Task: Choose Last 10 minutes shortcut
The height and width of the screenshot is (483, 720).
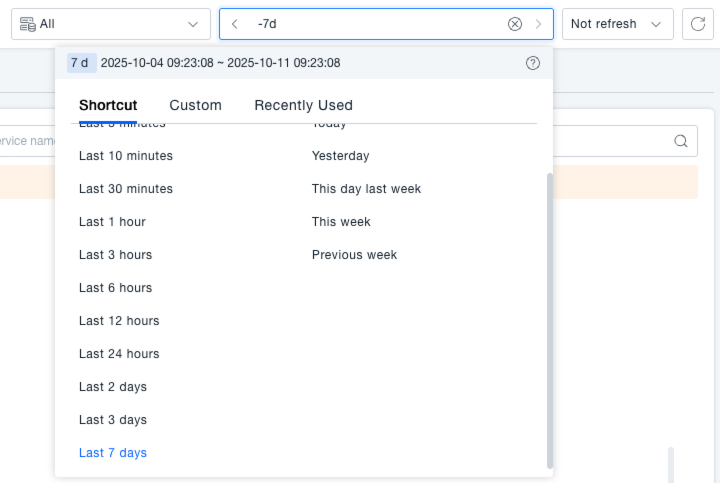Action: [126, 156]
